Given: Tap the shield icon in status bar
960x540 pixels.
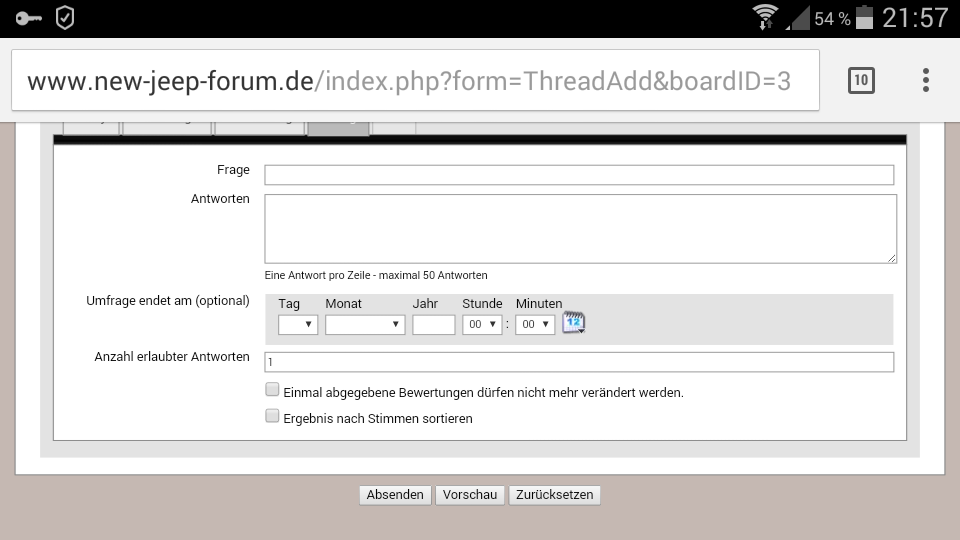Looking at the screenshot, I should pyautogui.click(x=64, y=18).
